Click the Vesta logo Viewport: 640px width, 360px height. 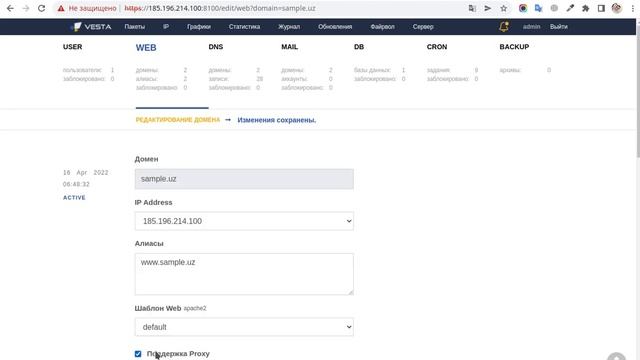coord(91,27)
